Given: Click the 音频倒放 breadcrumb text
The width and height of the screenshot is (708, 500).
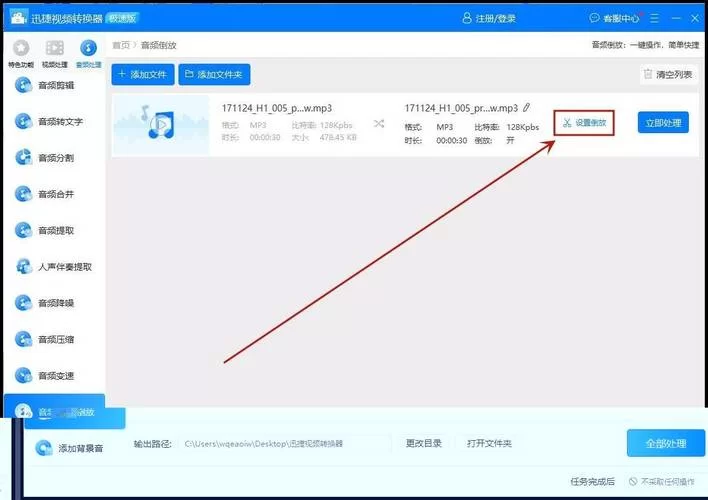Looking at the screenshot, I should [x=158, y=45].
